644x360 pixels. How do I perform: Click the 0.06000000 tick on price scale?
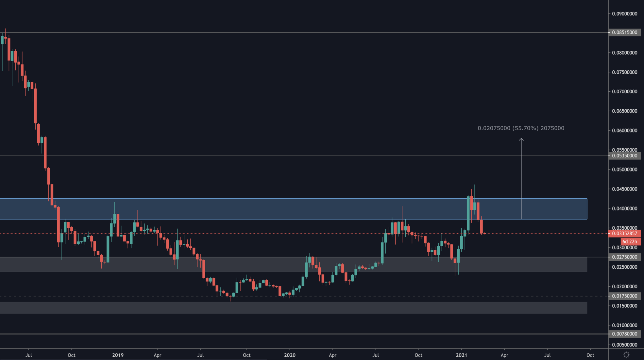point(624,131)
